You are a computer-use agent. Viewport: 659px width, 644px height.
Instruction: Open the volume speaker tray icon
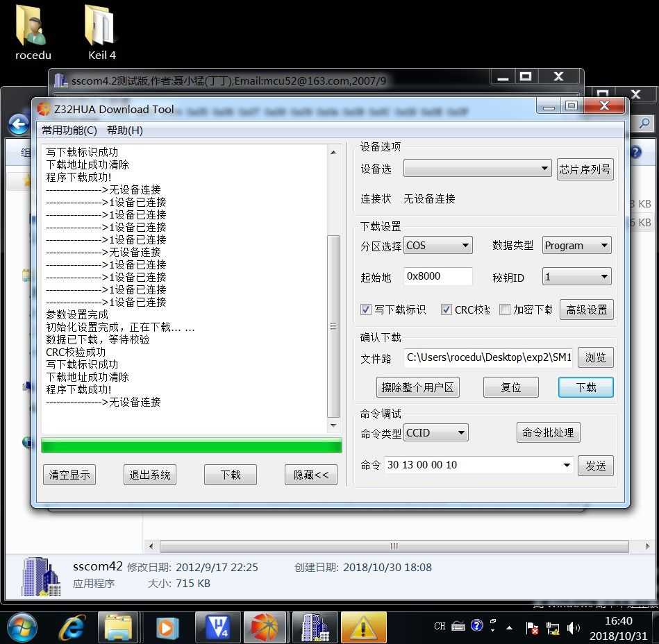coord(573,629)
